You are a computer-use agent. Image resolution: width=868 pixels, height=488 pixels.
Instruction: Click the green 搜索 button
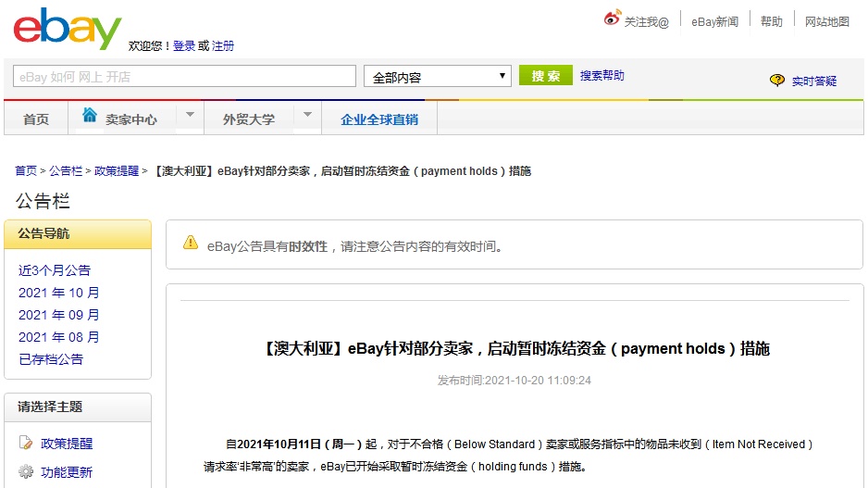pos(545,75)
